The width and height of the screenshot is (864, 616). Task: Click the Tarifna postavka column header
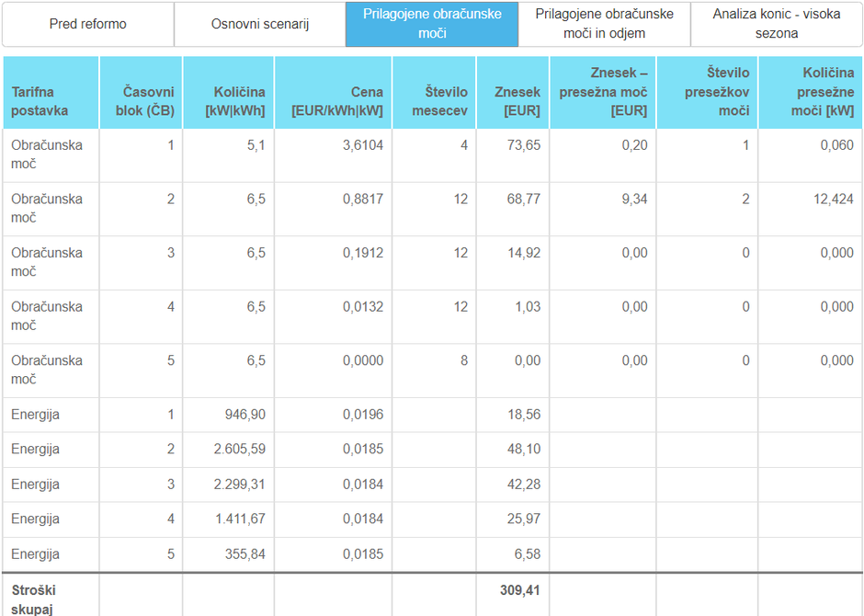(x=40, y=101)
